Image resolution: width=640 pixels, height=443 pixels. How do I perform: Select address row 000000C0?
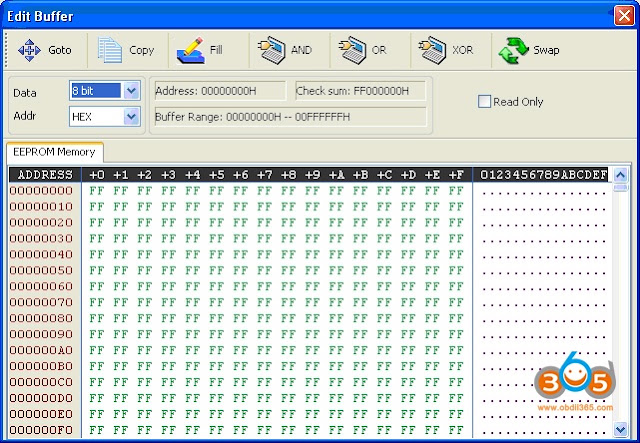pos(41,382)
